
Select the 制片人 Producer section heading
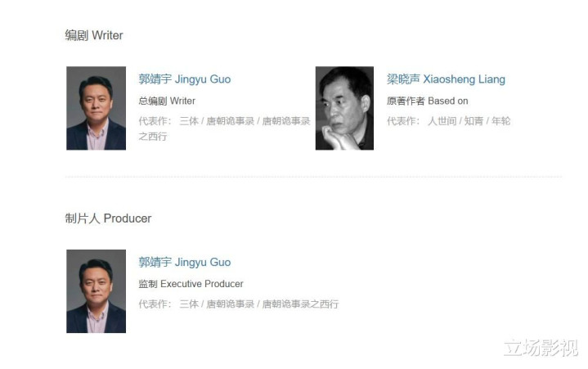point(108,218)
